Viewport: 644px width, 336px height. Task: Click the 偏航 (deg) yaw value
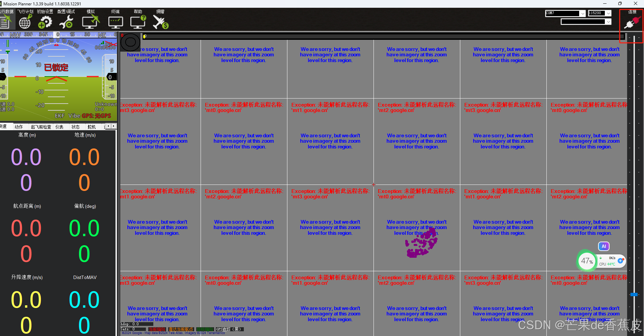coord(84,241)
